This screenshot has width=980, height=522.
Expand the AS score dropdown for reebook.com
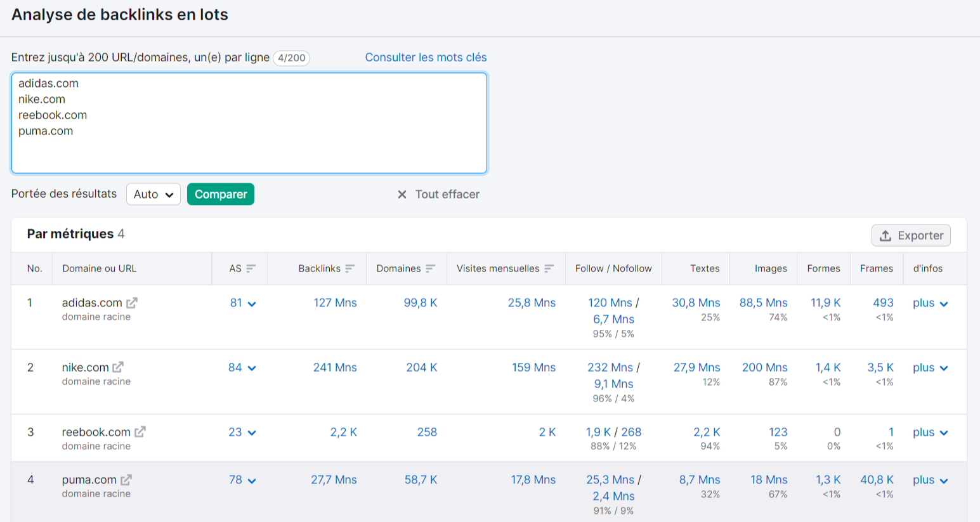tap(251, 433)
